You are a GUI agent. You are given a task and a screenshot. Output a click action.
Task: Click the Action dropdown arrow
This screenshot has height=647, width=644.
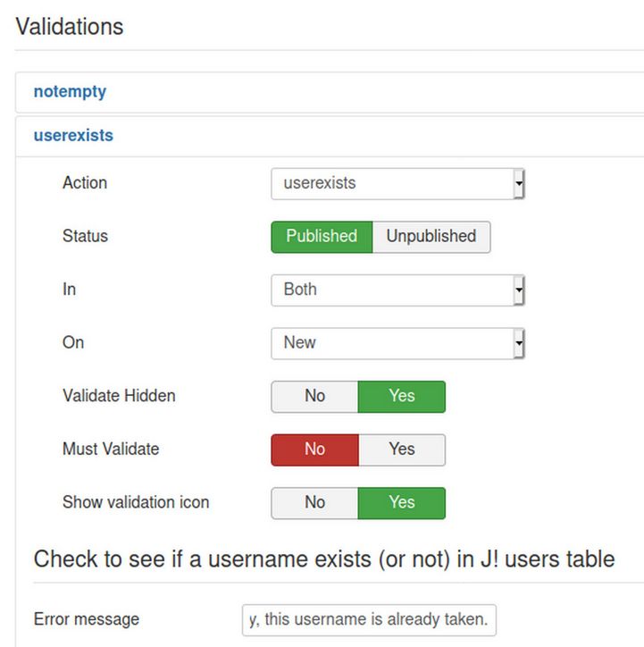pyautogui.click(x=519, y=184)
